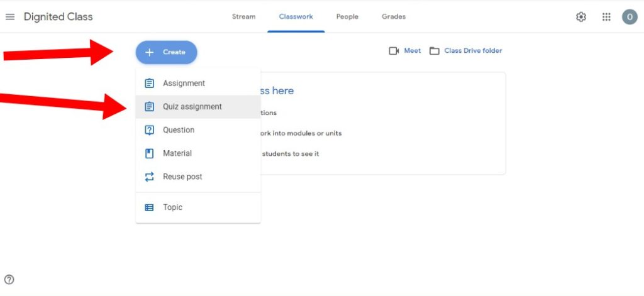Viewport: 644px width, 296px height.
Task: Choose Quiz assignment menu item
Action: point(198,107)
